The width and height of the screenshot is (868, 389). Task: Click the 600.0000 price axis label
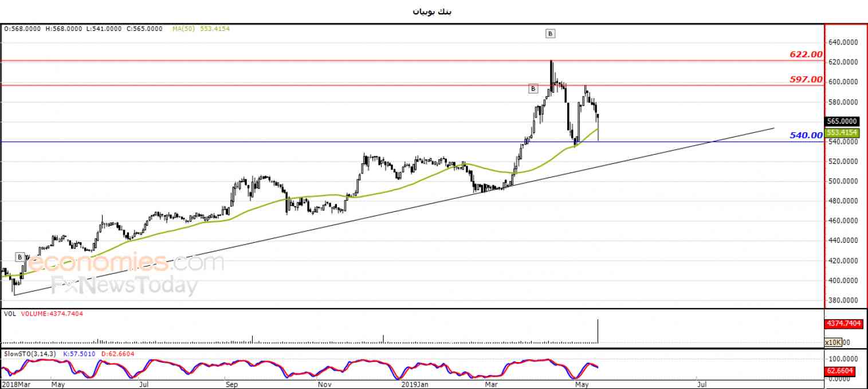coord(843,82)
